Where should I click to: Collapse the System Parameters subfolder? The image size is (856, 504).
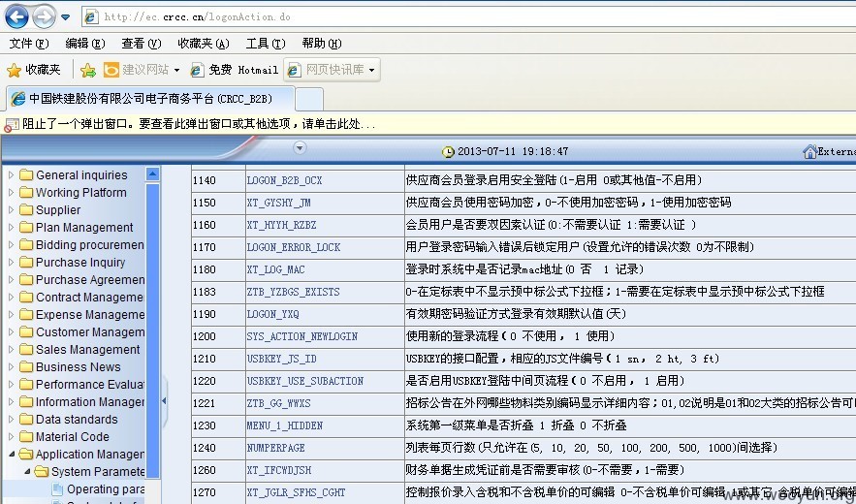point(27,471)
